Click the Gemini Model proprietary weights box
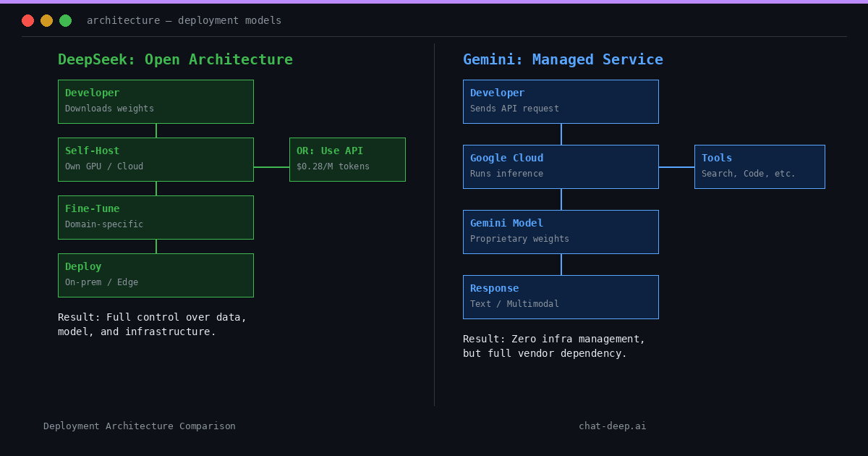This screenshot has width=868, height=456. click(x=561, y=232)
